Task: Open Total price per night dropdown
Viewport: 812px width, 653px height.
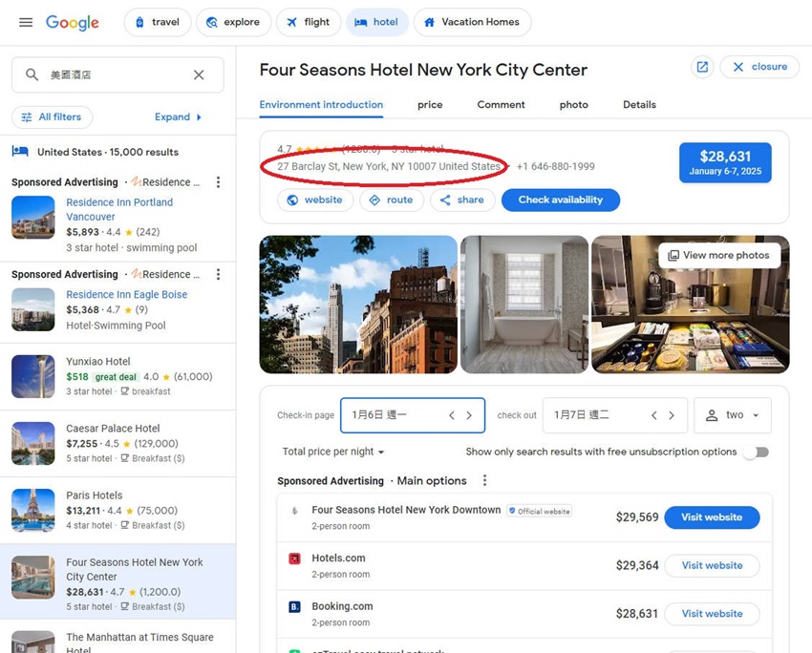Action: pos(333,452)
